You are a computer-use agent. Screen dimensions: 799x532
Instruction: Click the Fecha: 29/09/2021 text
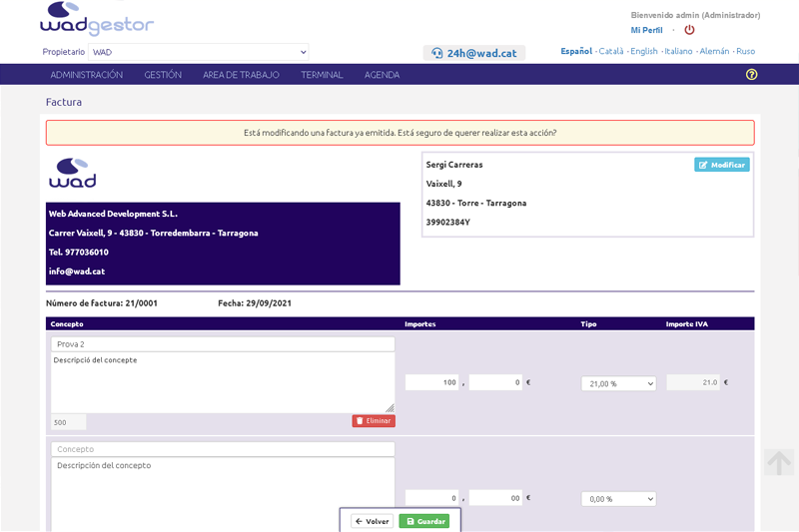(x=255, y=302)
